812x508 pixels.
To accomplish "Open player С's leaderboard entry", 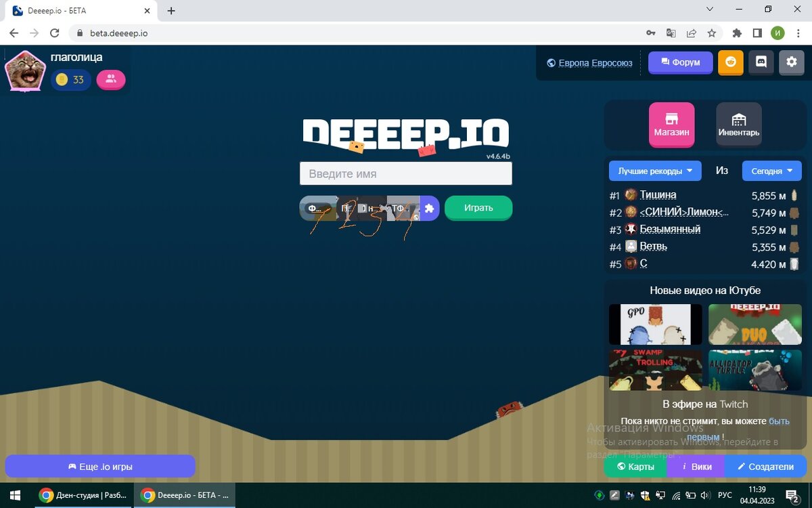I will tap(644, 263).
